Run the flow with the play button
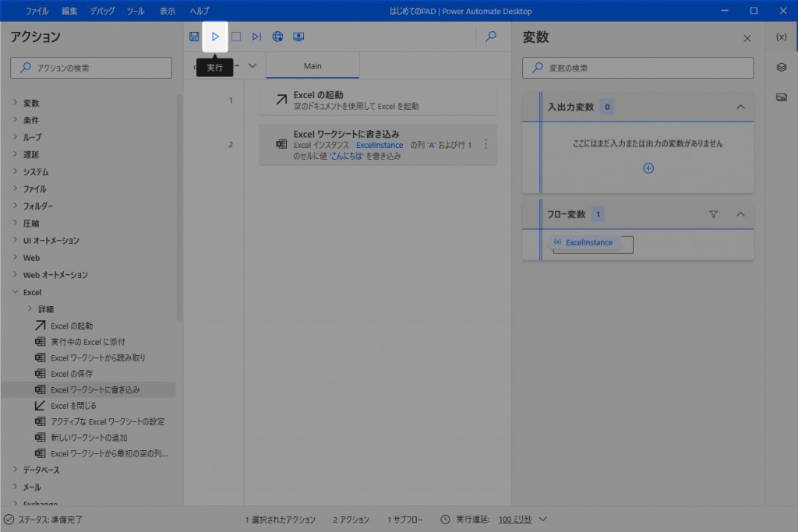Screen dimensions: 798x532 215,37
